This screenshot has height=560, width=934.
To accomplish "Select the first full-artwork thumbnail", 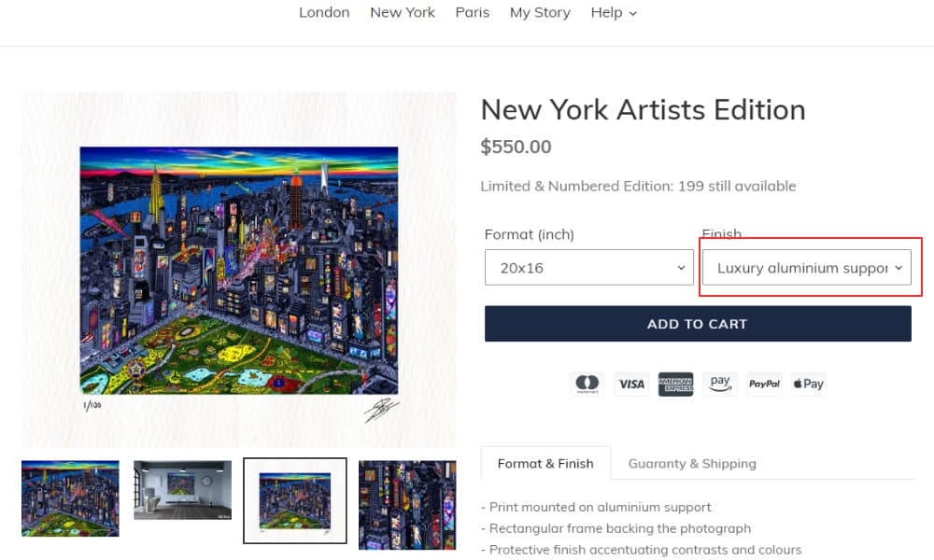I will [70, 498].
